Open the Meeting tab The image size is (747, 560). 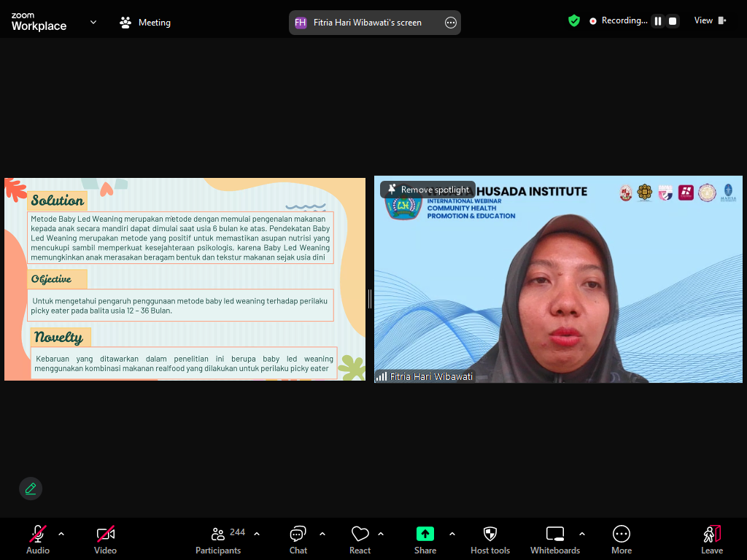(145, 23)
